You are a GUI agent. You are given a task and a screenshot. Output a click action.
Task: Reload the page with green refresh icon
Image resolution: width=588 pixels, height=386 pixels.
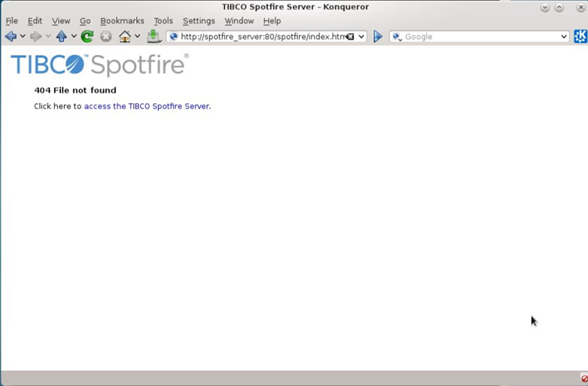pos(87,36)
